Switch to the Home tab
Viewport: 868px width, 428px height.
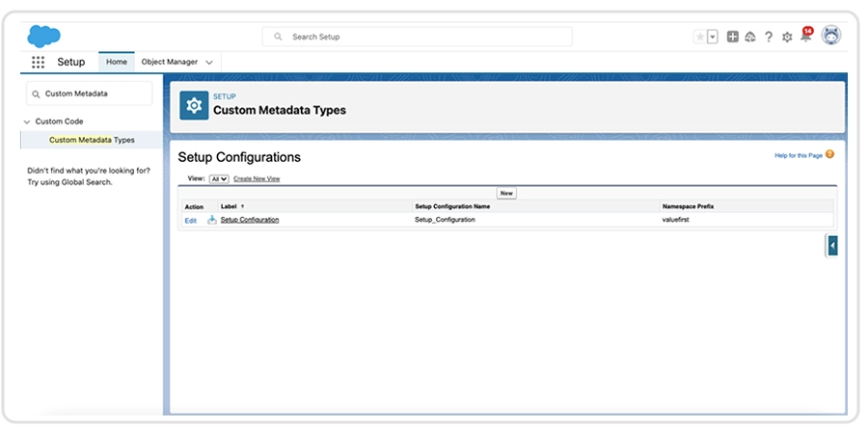point(117,62)
